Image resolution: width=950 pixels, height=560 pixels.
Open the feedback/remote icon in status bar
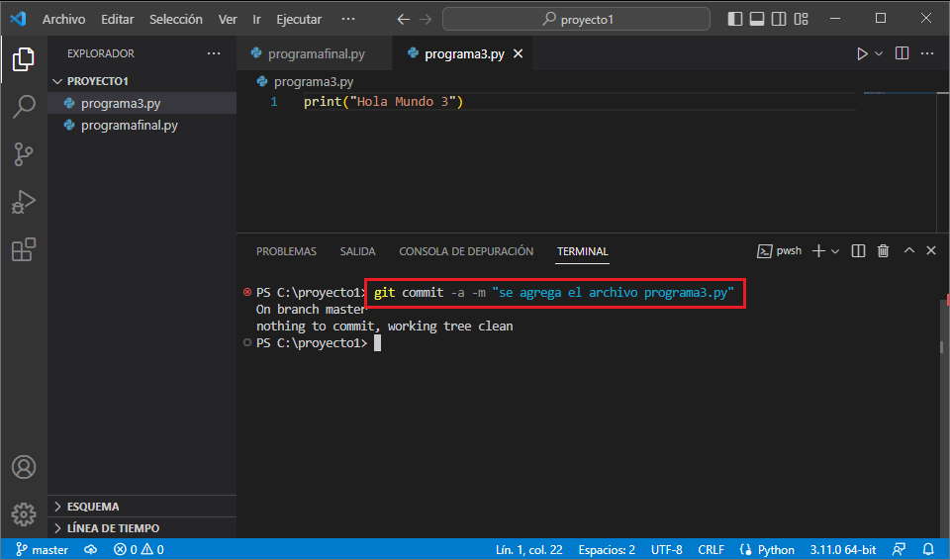(x=900, y=550)
